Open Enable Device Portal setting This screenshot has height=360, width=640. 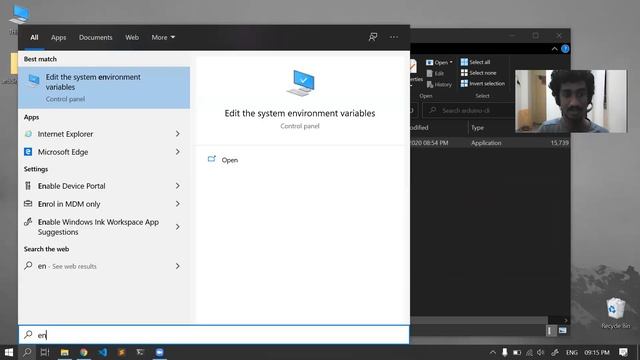pos(71,186)
